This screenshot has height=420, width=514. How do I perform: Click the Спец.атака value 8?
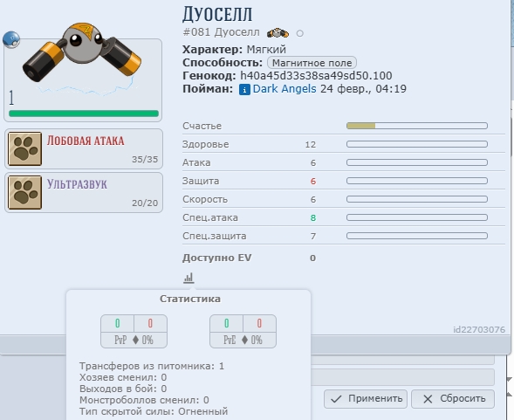pyautogui.click(x=313, y=218)
